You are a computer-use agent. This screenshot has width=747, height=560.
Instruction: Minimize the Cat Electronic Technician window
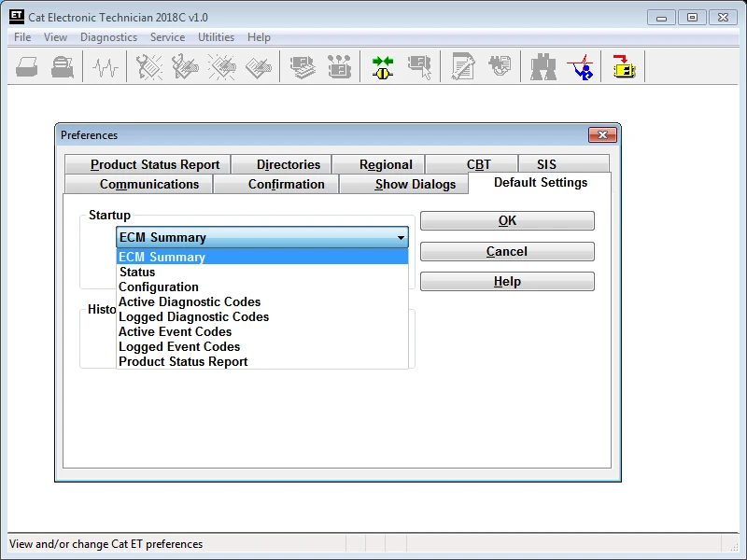[x=661, y=18]
